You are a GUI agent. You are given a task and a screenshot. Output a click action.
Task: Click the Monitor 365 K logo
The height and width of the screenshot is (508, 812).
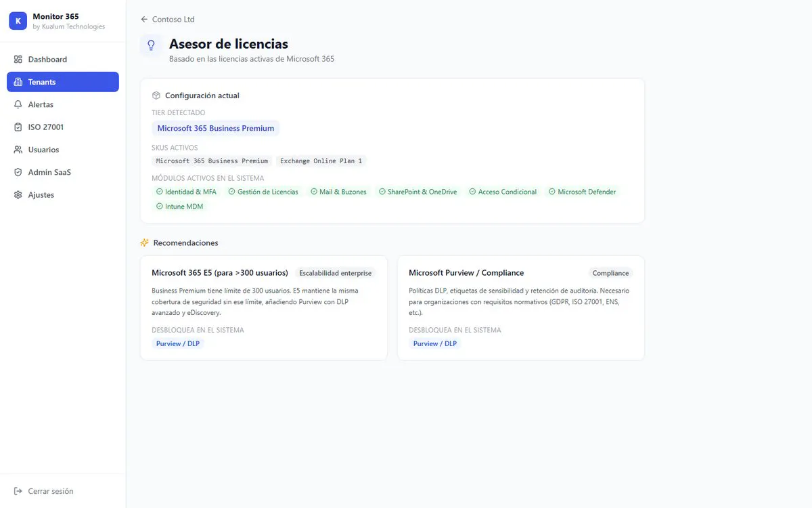[18, 21]
